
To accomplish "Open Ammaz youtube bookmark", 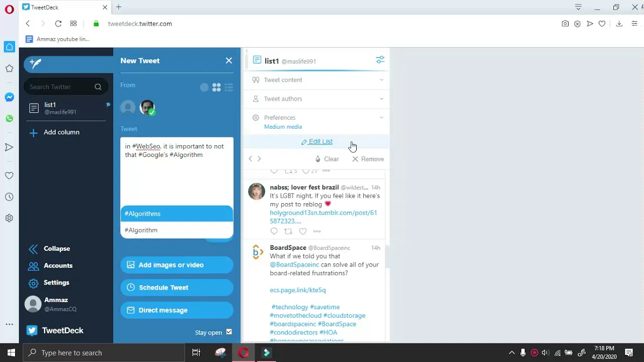I will pyautogui.click(x=57, y=39).
